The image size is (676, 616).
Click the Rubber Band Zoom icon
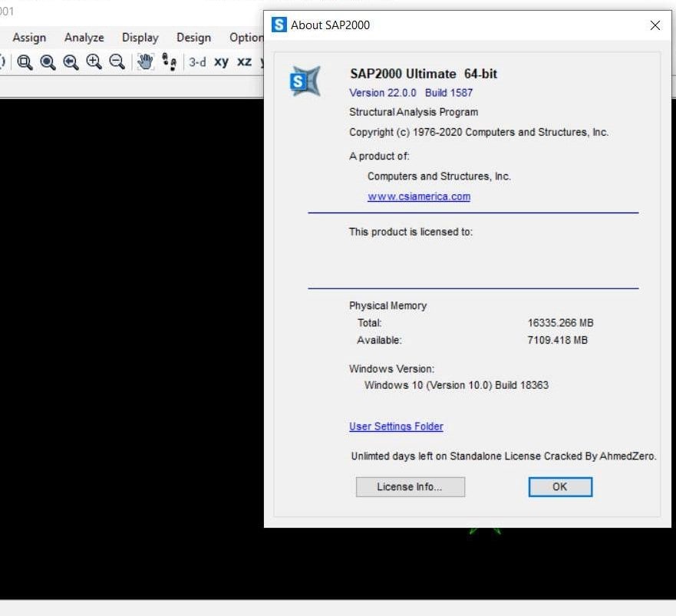[x=25, y=62]
